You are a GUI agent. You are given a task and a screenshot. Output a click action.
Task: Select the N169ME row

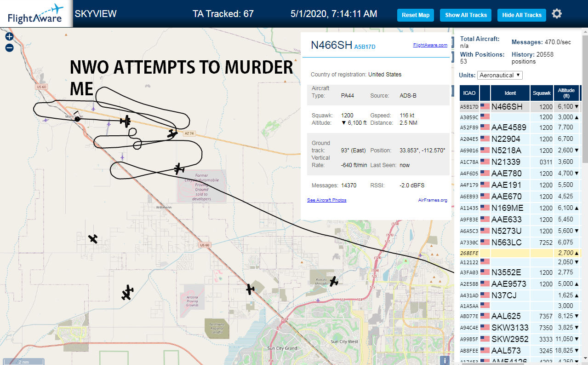(520, 208)
